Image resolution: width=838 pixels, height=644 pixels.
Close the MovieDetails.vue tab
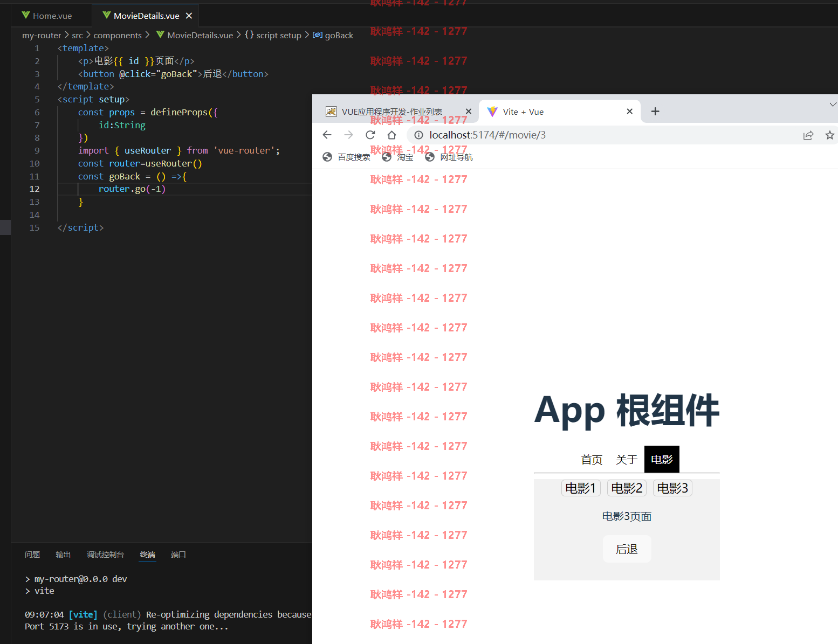[x=189, y=16]
